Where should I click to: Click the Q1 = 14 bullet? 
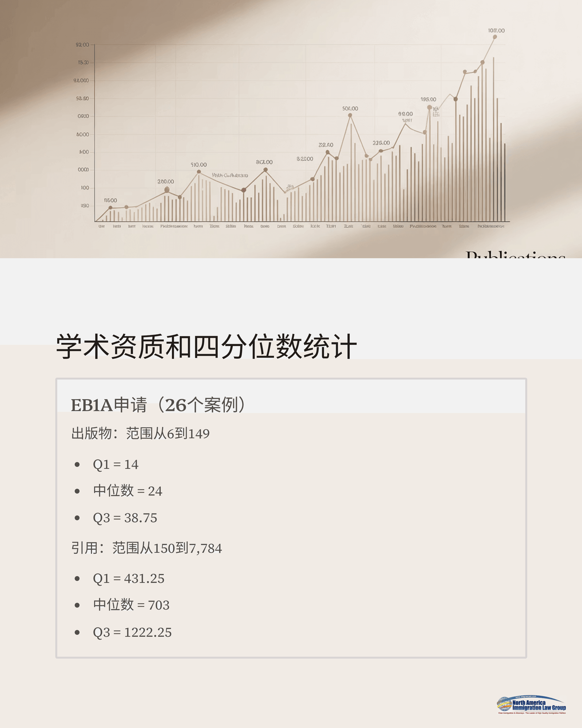115,465
